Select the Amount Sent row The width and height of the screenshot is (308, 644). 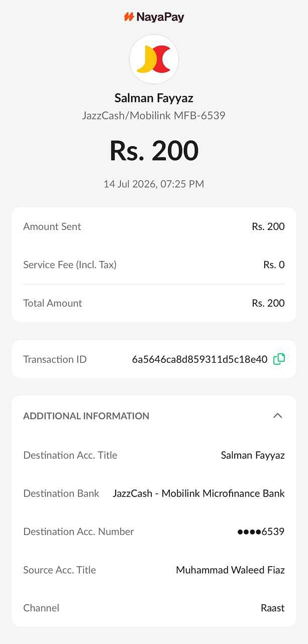154,226
